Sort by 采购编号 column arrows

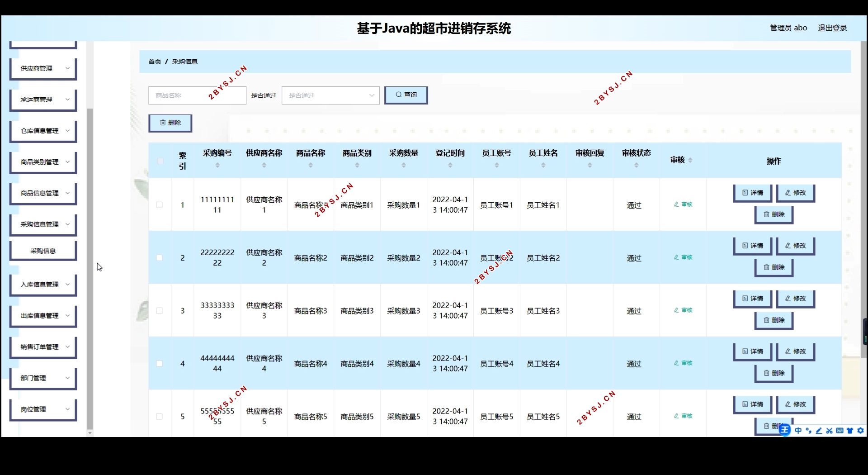coord(217,166)
